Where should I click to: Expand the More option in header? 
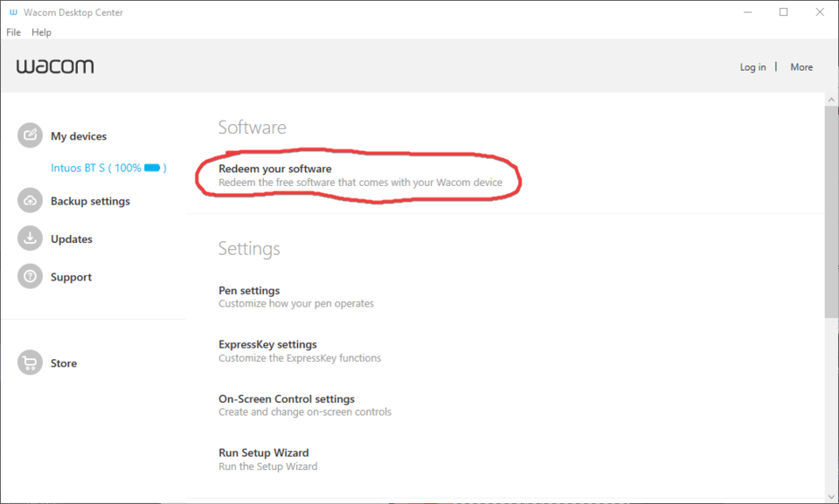point(801,67)
